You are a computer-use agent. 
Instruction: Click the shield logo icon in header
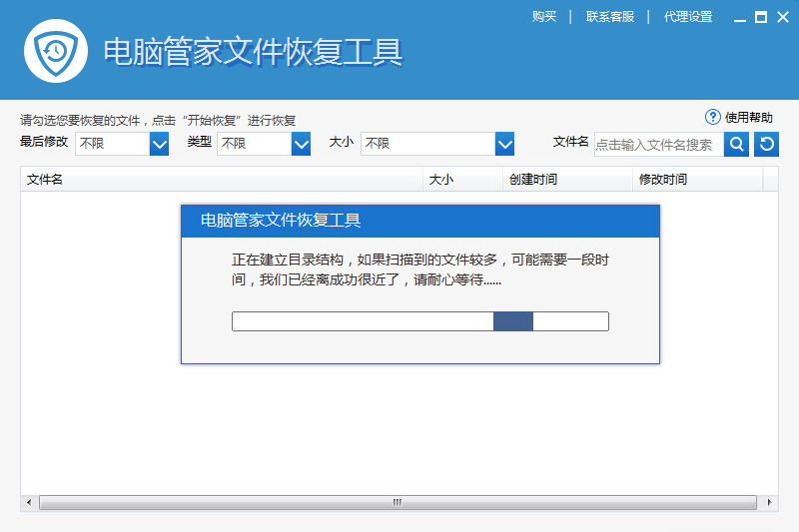pos(56,51)
